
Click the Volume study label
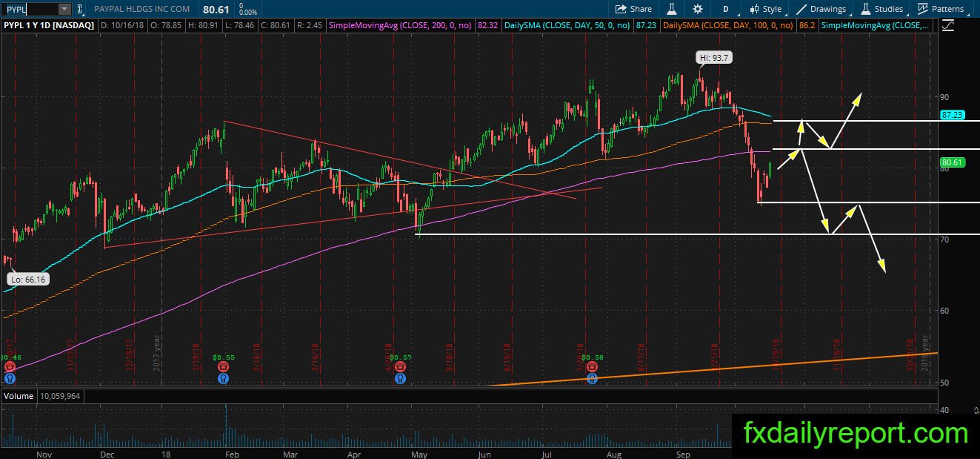19,396
